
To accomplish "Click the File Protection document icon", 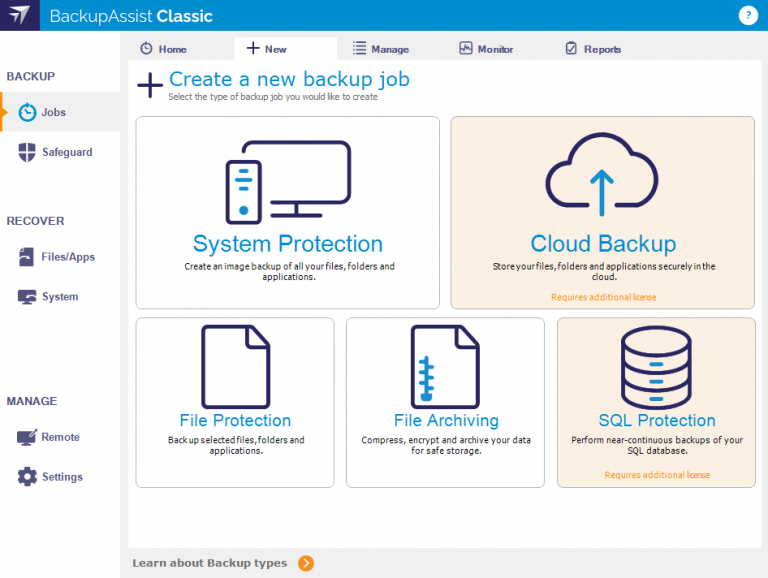I will 235,366.
